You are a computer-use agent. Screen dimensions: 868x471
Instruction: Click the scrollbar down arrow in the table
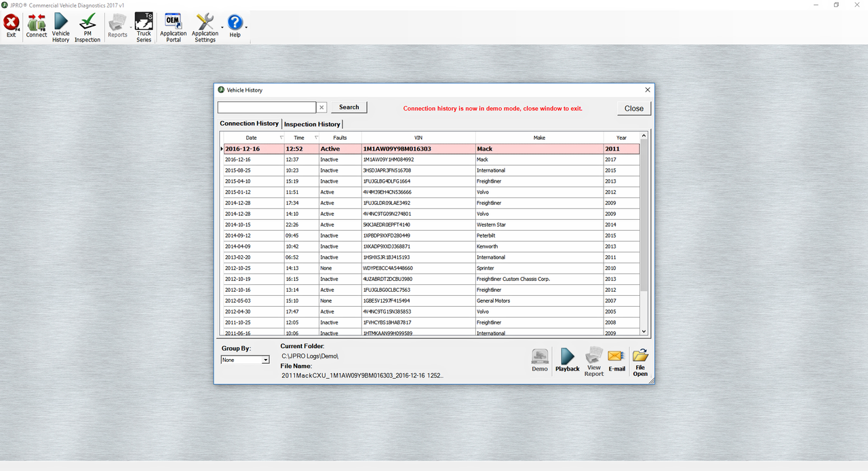coord(644,331)
